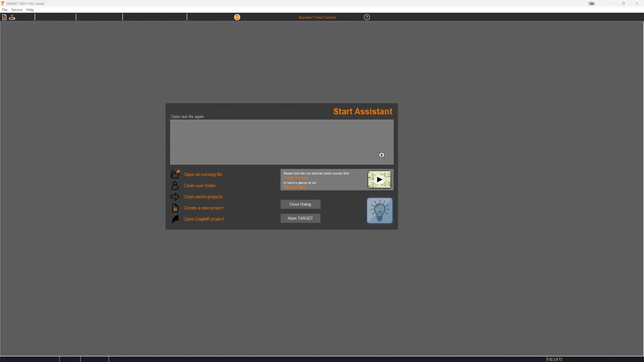Click Open user folder link
The width and height of the screenshot is (644, 362).
click(200, 186)
